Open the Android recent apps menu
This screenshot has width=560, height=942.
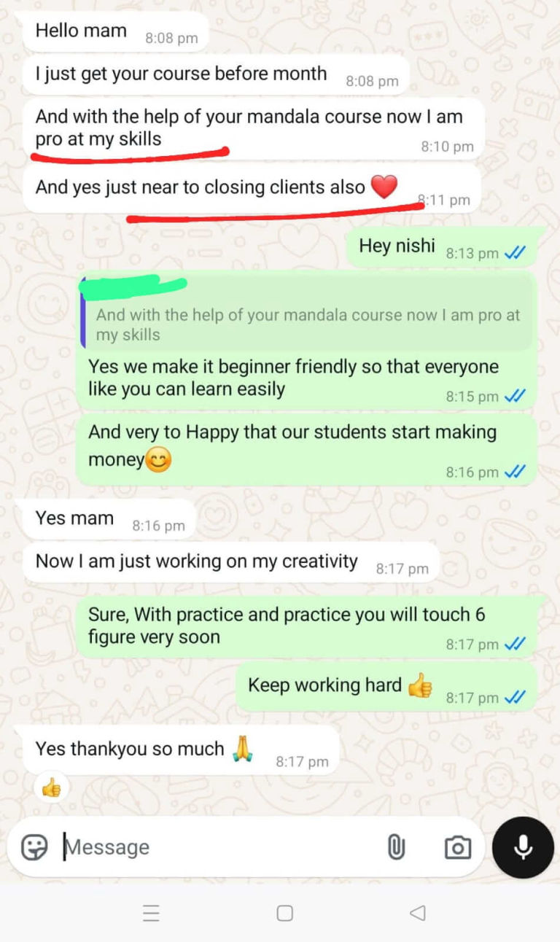click(x=151, y=913)
